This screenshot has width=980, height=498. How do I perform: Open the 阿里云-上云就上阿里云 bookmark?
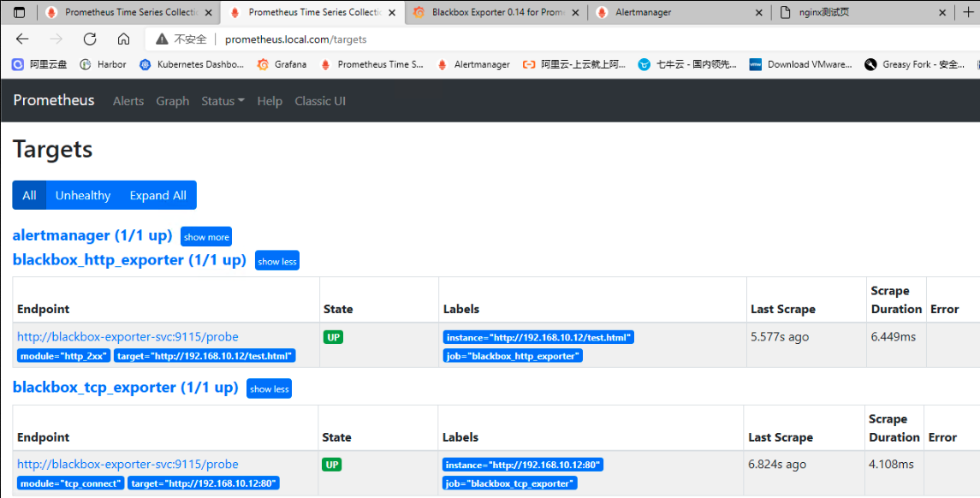[573, 64]
